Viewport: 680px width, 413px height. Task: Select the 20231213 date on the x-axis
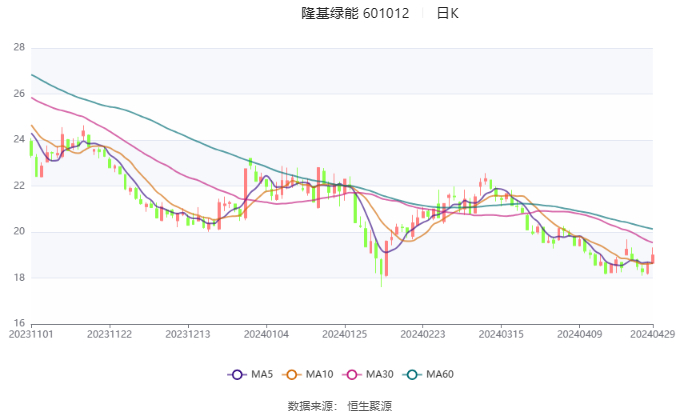(x=188, y=335)
